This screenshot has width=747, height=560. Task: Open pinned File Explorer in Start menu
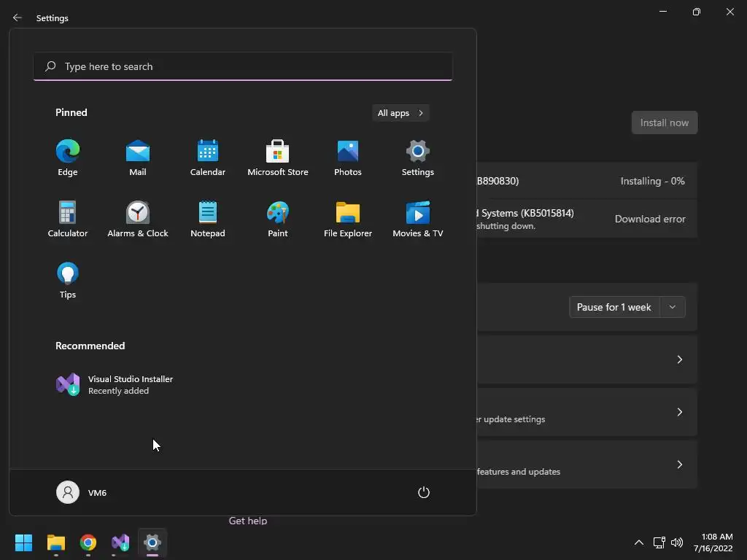[348, 219]
